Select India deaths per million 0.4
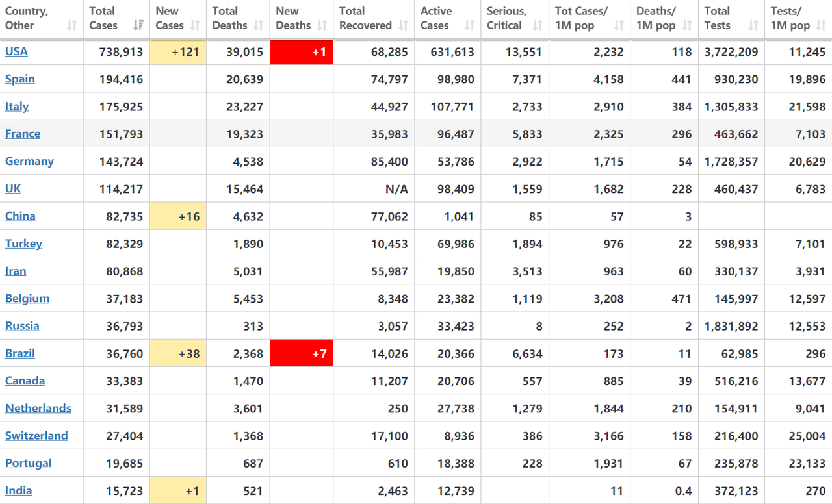 coord(683,491)
